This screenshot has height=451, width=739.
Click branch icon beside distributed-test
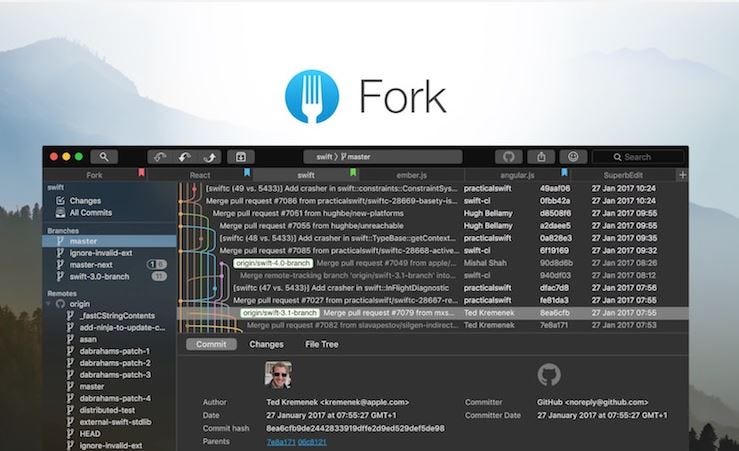(70, 410)
